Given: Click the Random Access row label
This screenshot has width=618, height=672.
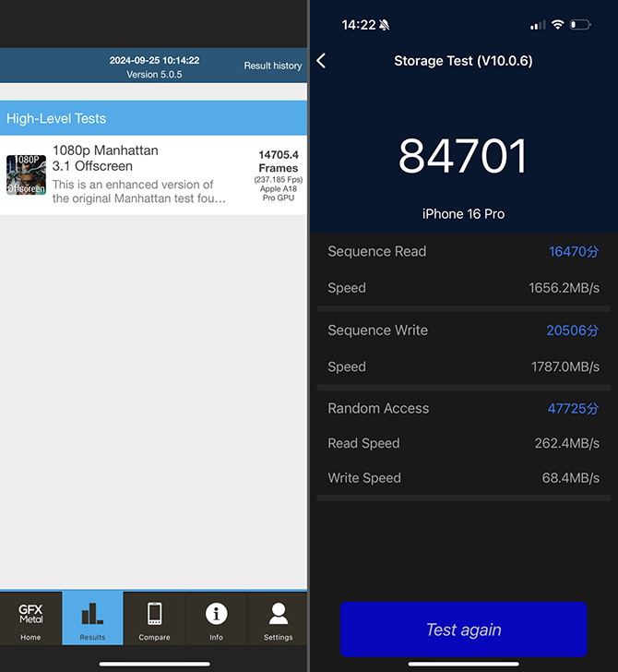Looking at the screenshot, I should [378, 408].
